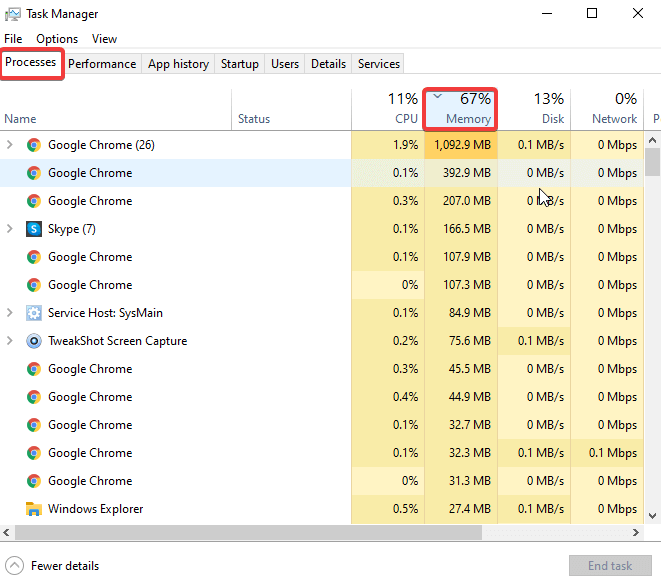Switch to the Services tab

pos(379,64)
